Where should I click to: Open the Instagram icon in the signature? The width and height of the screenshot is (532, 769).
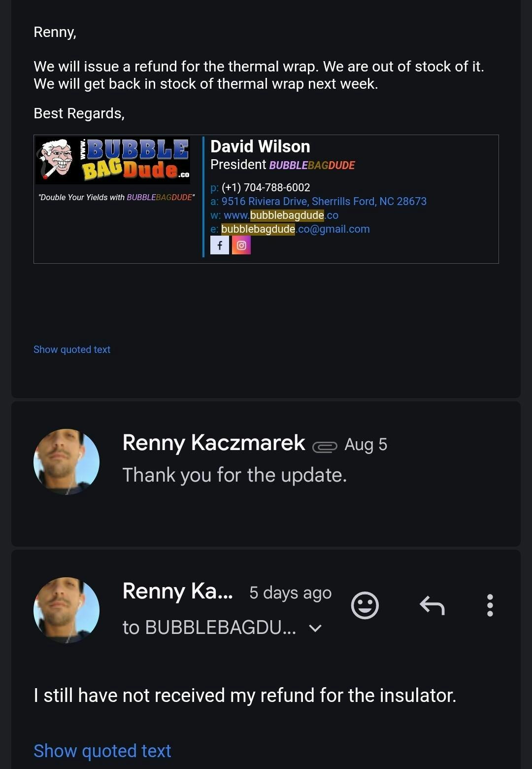pos(241,245)
